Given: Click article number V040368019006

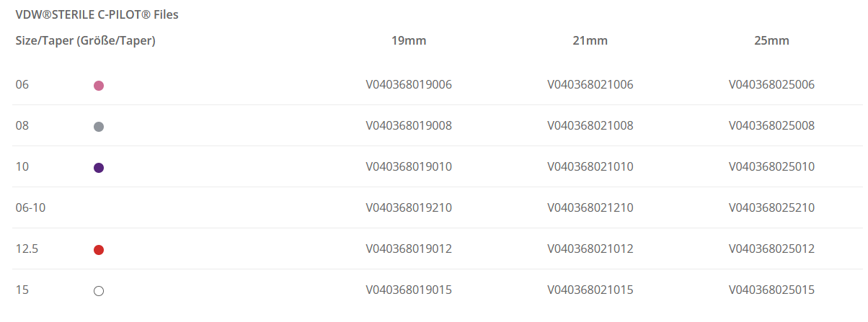Looking at the screenshot, I should [409, 85].
